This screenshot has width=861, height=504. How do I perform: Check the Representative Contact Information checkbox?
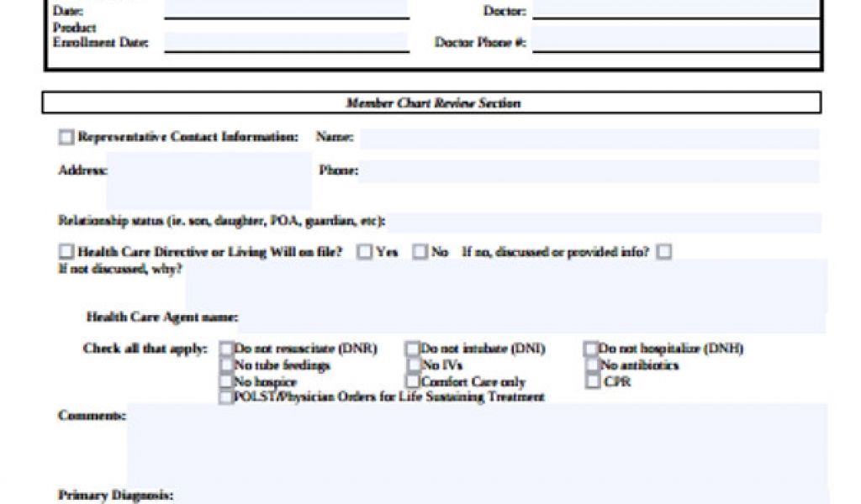pyautogui.click(x=66, y=138)
